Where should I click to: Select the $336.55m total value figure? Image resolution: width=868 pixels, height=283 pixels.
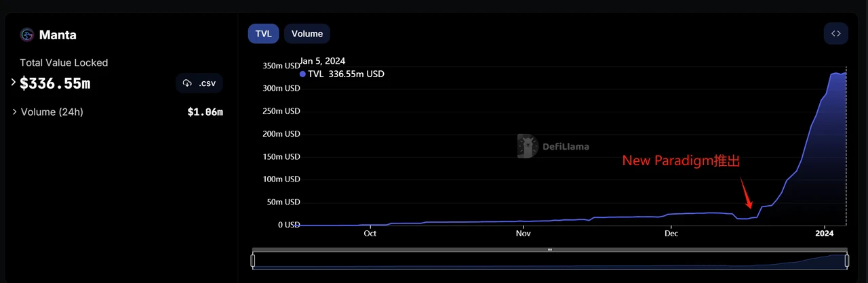click(x=55, y=83)
